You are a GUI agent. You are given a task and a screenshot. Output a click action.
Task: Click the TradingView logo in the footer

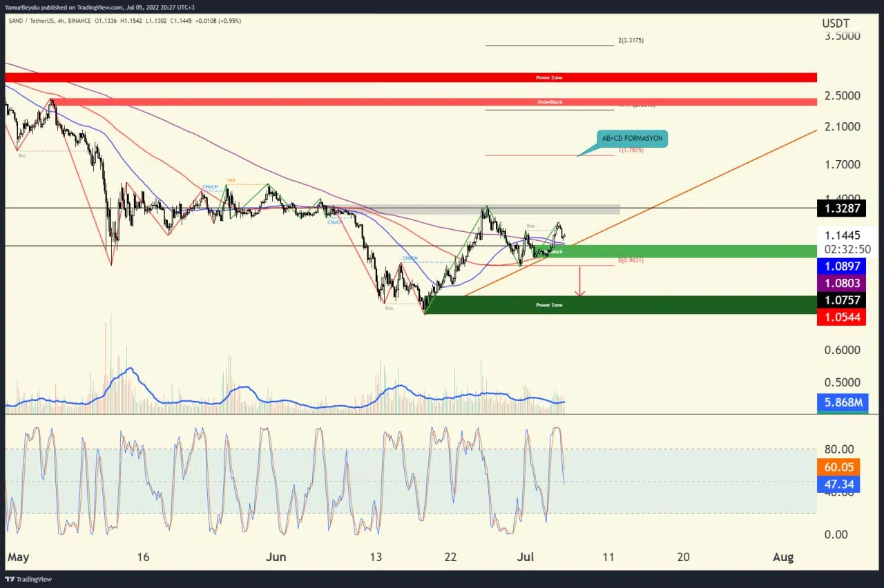(x=28, y=579)
